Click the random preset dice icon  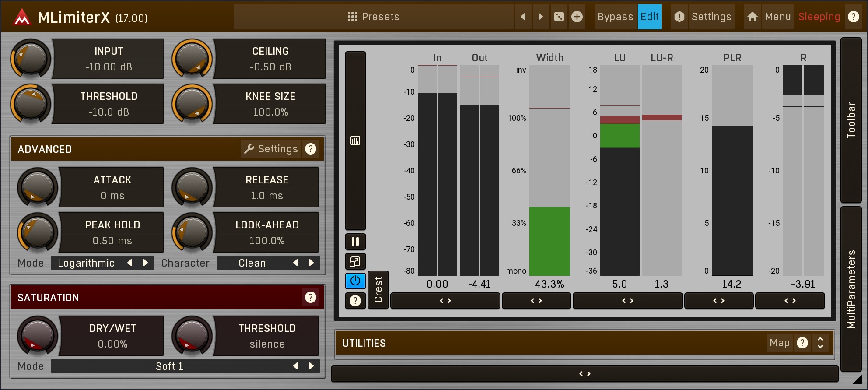click(559, 17)
